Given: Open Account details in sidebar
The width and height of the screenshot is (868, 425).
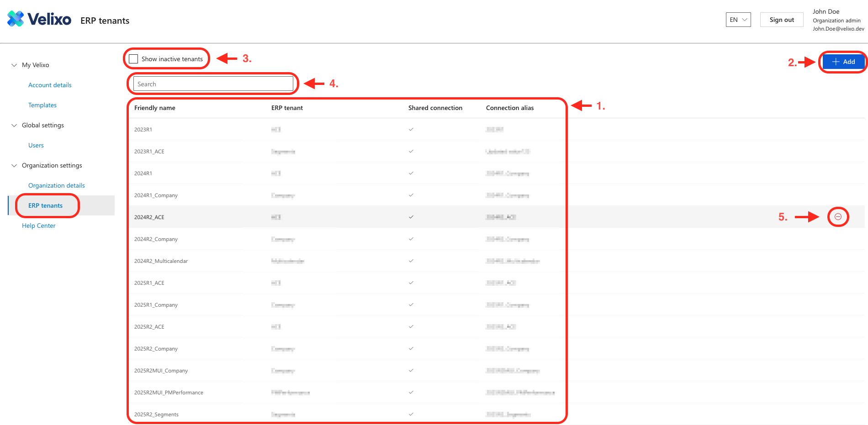Looking at the screenshot, I should pos(50,85).
